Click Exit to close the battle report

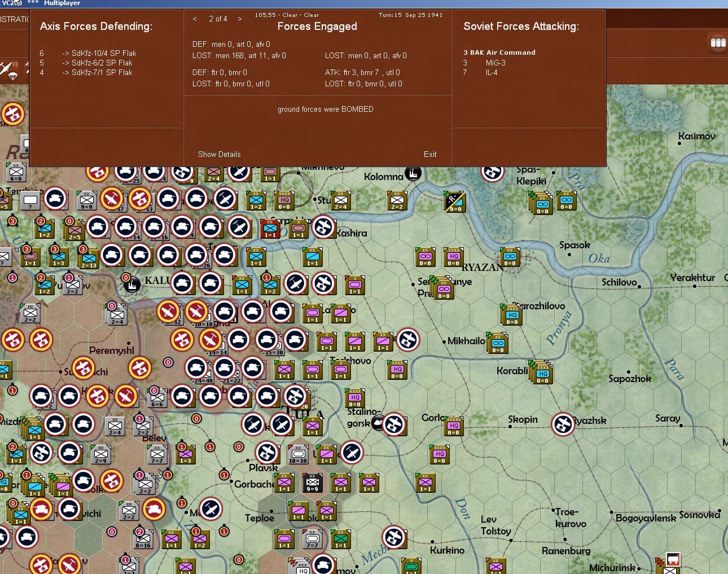(430, 154)
